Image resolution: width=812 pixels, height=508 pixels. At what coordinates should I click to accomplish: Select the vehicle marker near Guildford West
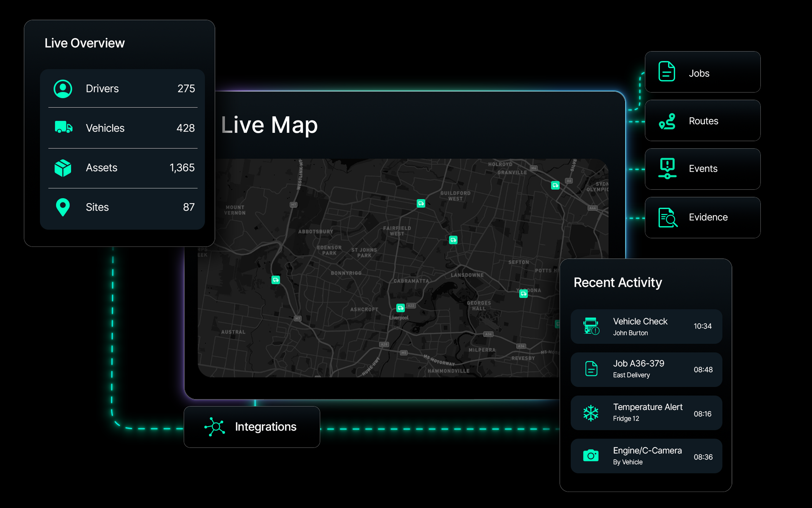coord(421,203)
